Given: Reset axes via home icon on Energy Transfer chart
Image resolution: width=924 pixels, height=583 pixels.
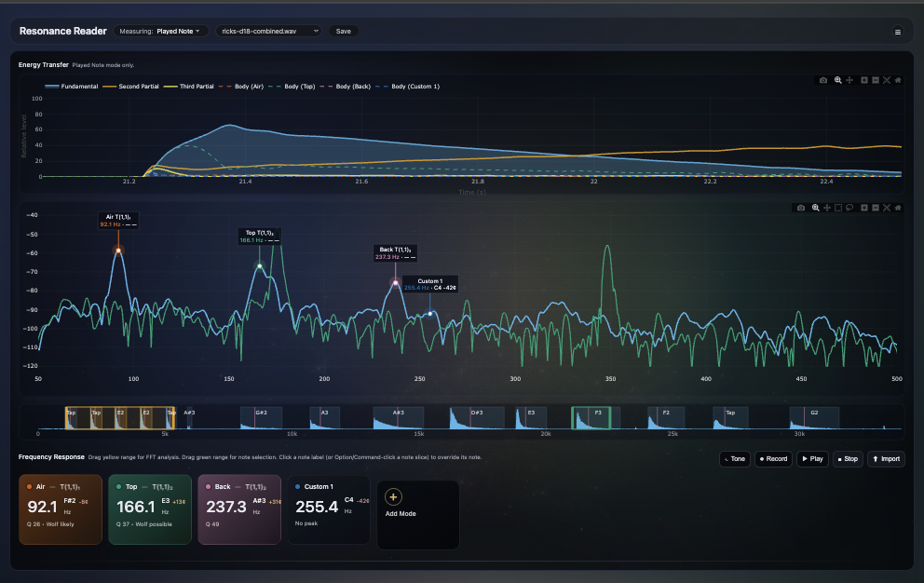Looking at the screenshot, I should tap(898, 80).
